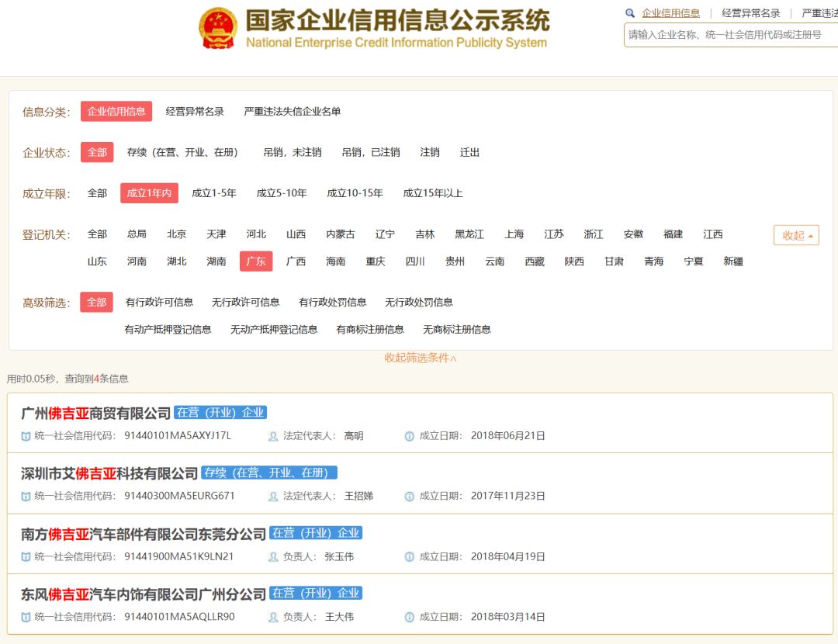
Task: Click the magnifier search icon at top
Action: point(630,13)
